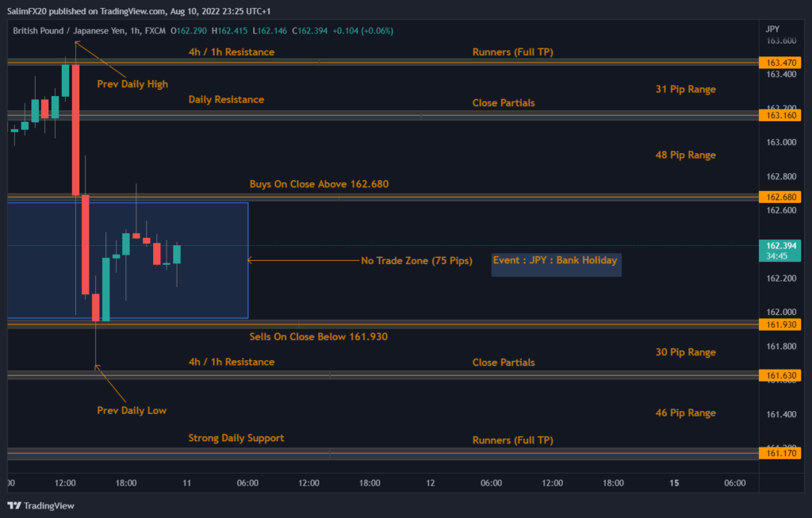Viewport: 812px width, 518px height.
Task: Click the No Trade Zone (75 Pips) annotation
Action: [x=416, y=261]
